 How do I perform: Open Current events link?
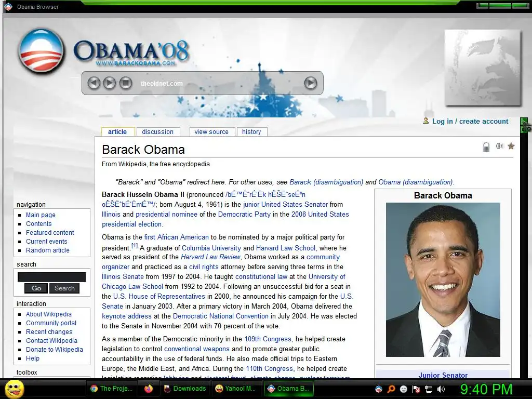[46, 241]
